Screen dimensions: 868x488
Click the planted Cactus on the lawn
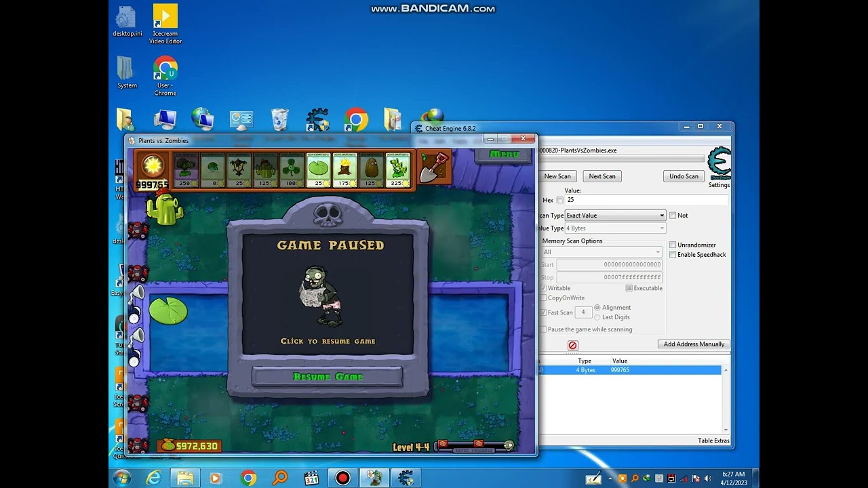165,208
